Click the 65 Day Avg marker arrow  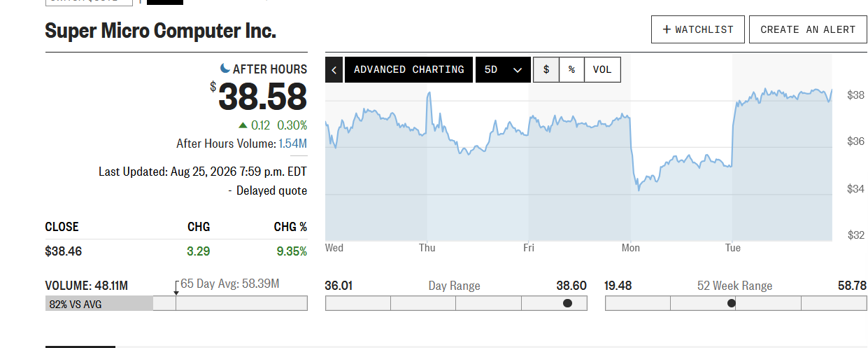tap(176, 293)
